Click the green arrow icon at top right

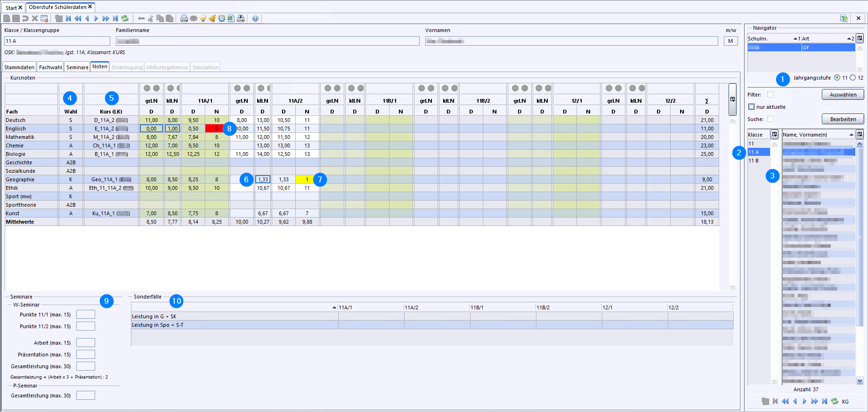844,18
